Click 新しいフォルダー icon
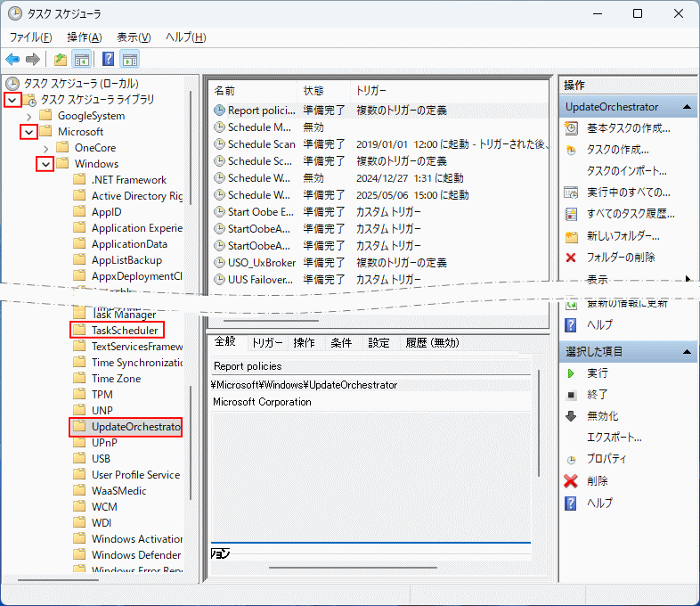The image size is (700, 606). [x=572, y=236]
